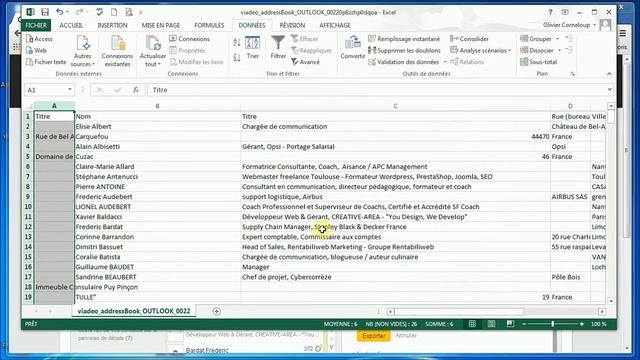Select column C header

pyautogui.click(x=396, y=106)
